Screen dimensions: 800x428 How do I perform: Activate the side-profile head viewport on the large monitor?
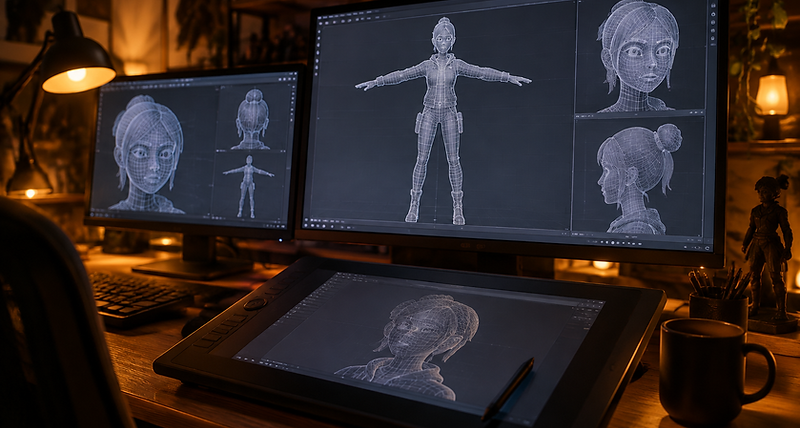[639, 177]
